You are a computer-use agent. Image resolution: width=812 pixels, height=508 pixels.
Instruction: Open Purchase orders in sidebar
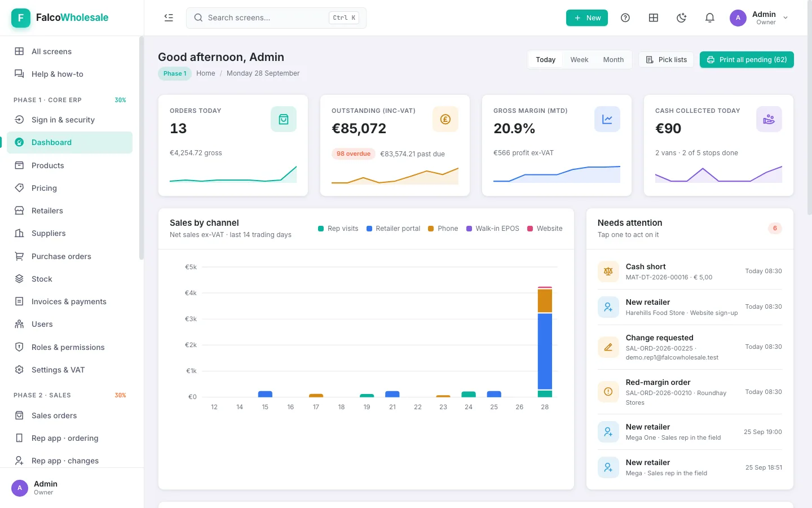pyautogui.click(x=69, y=256)
